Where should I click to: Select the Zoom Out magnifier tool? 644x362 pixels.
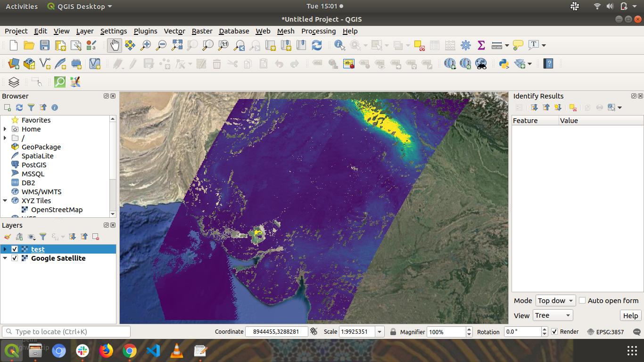coord(161,45)
